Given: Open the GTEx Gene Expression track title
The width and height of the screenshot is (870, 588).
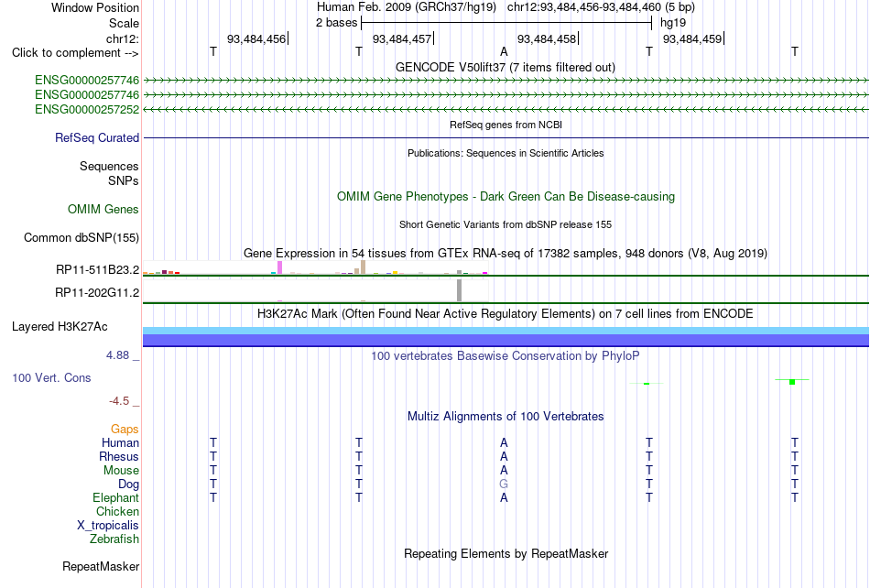Looking at the screenshot, I should tap(506, 253).
